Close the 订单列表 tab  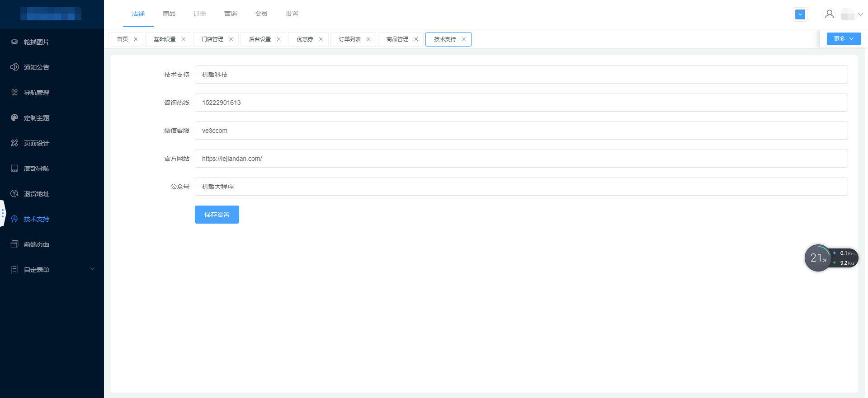tap(368, 39)
